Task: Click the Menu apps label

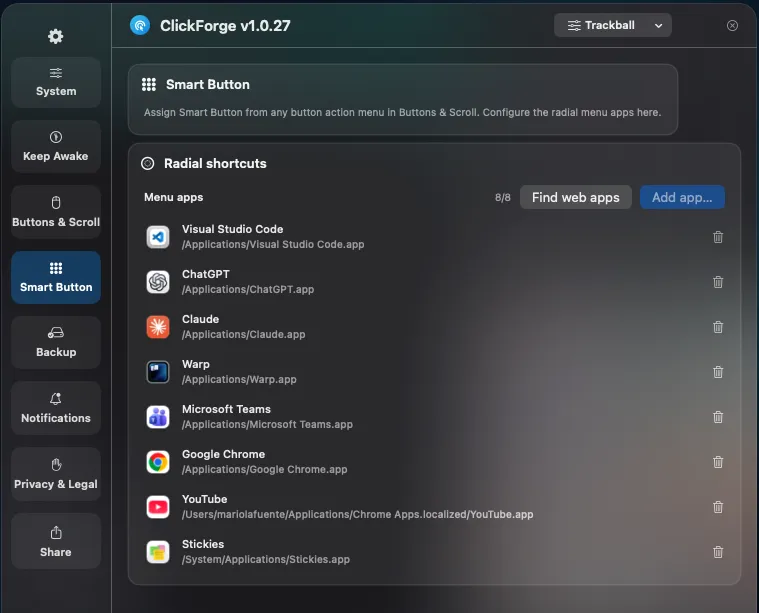Action: coord(173,198)
